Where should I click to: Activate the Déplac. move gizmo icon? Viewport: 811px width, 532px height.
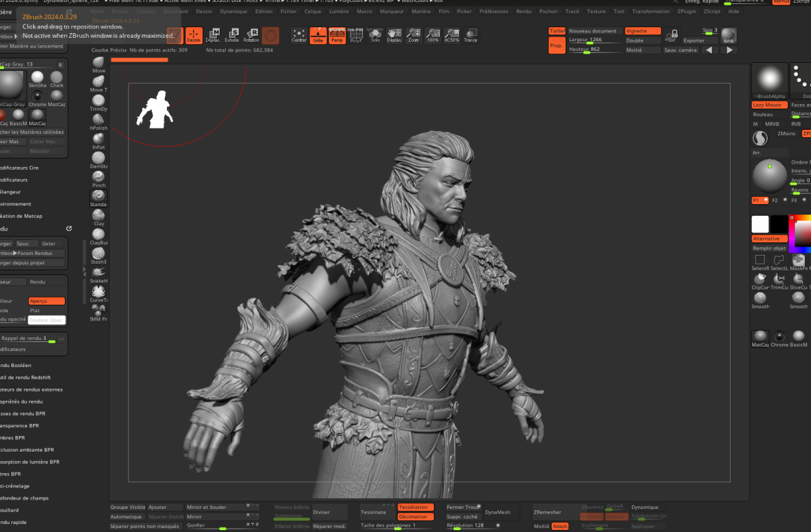point(213,36)
